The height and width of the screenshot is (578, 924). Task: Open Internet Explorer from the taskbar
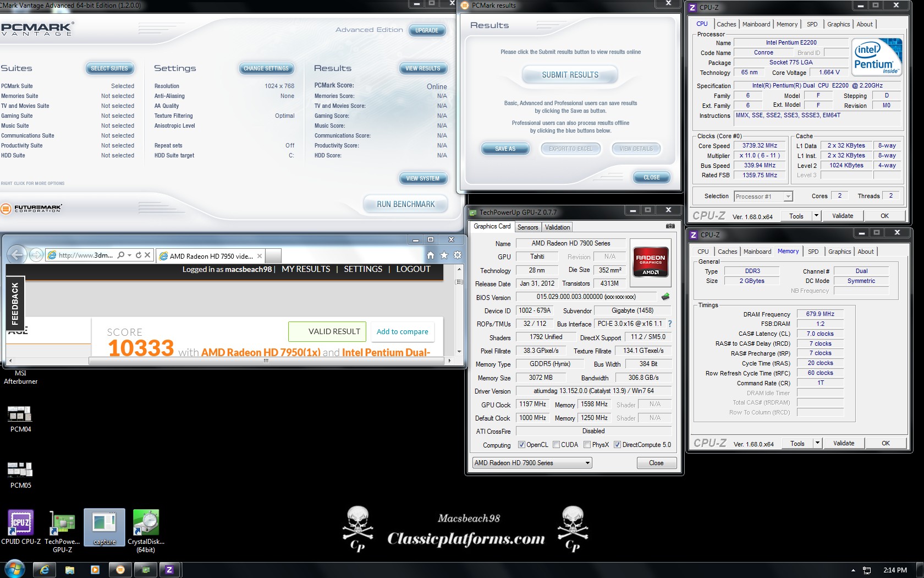coord(45,570)
